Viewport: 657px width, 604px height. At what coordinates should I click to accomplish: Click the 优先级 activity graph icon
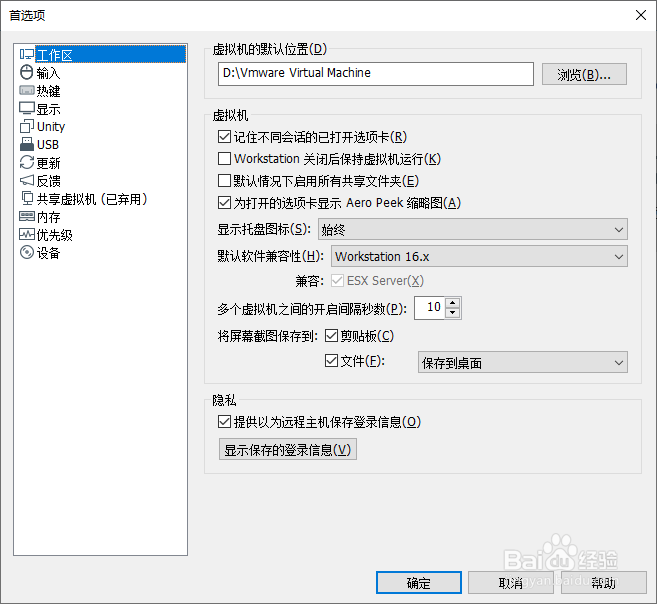(27, 235)
